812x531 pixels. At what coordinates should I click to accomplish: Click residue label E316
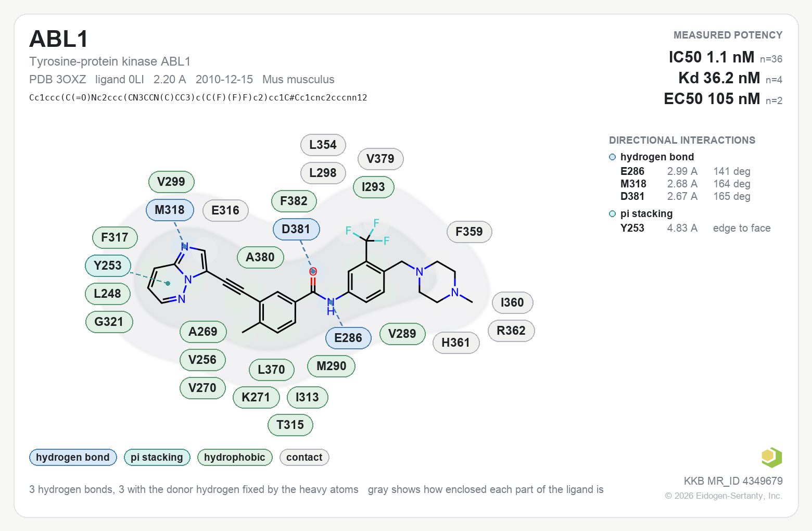click(225, 210)
